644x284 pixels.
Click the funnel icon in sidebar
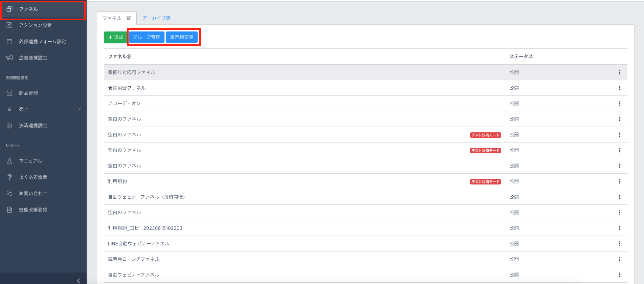(x=9, y=9)
